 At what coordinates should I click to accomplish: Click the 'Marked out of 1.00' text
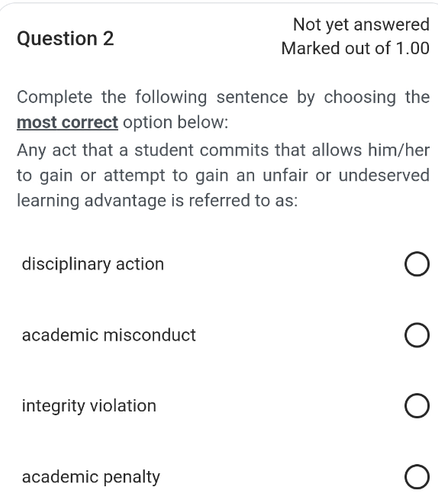point(355,49)
